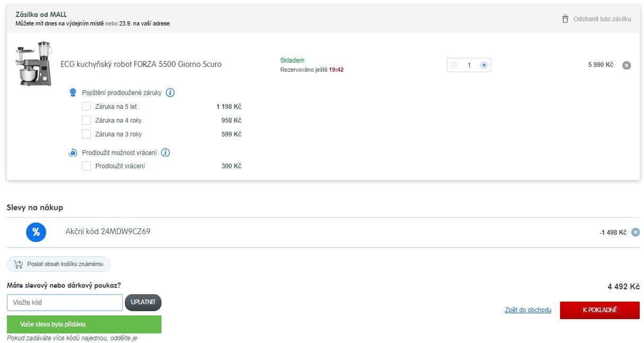Click the Zásilka od MALL heading
This screenshot has width=644, height=343.
click(41, 14)
